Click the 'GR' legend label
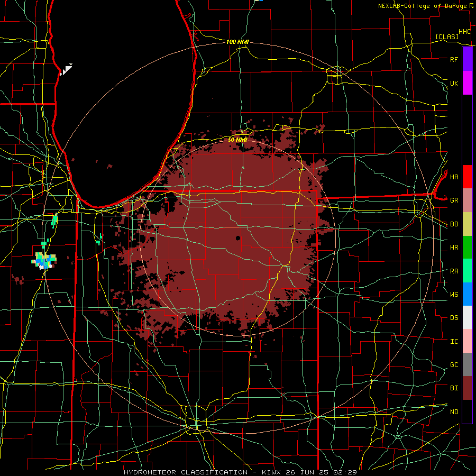This screenshot has width=476, height=476. pos(454,200)
